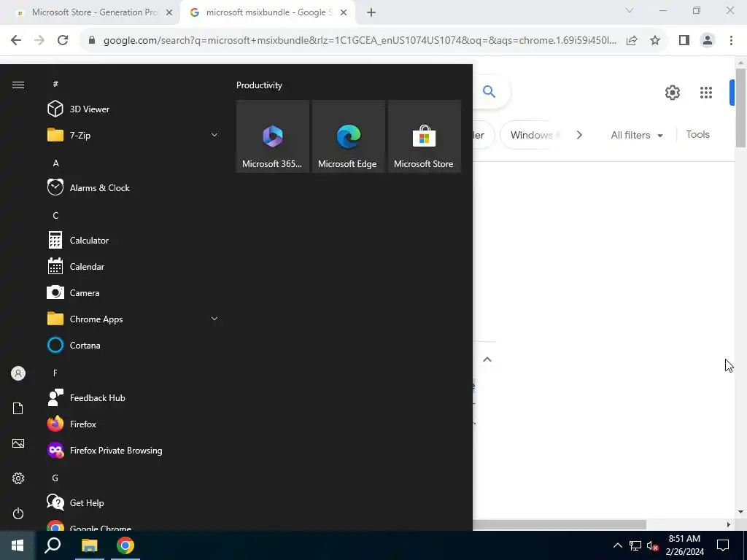Expand the 7-Zip folder chevron
747x560 pixels.
(214, 135)
